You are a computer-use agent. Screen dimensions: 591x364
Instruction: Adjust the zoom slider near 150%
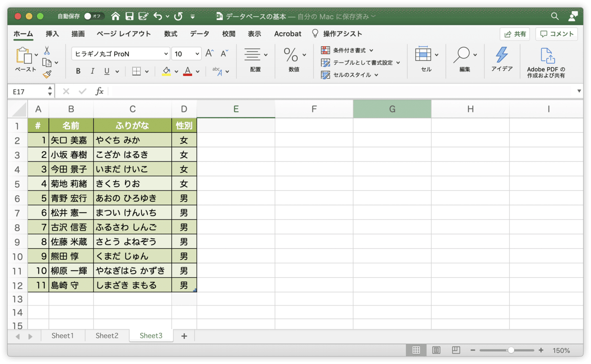click(512, 350)
